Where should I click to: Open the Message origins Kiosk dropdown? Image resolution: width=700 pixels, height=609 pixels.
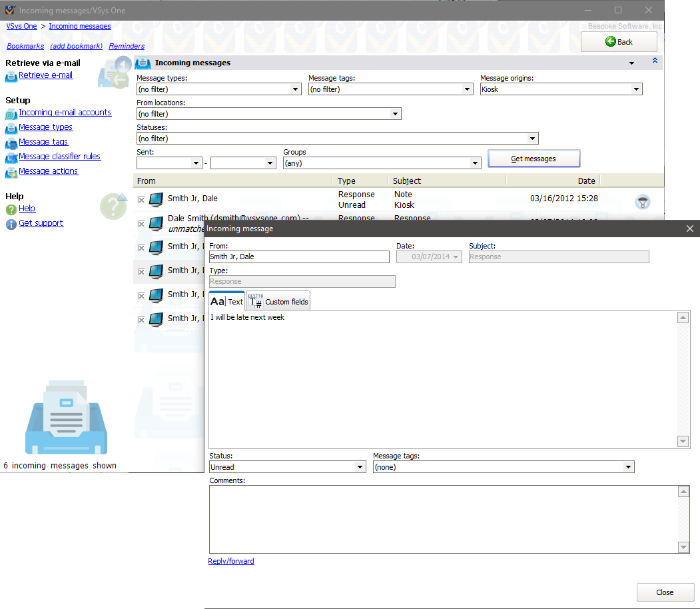pyautogui.click(x=636, y=89)
